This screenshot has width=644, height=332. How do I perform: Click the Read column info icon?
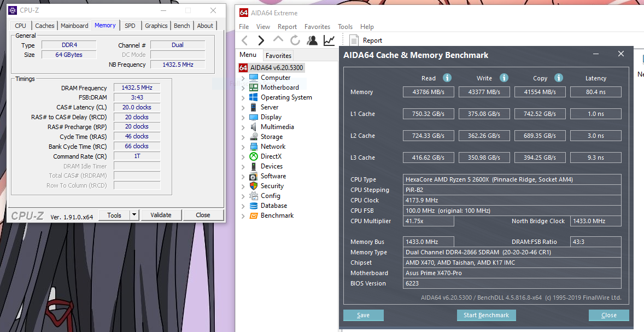pos(447,78)
